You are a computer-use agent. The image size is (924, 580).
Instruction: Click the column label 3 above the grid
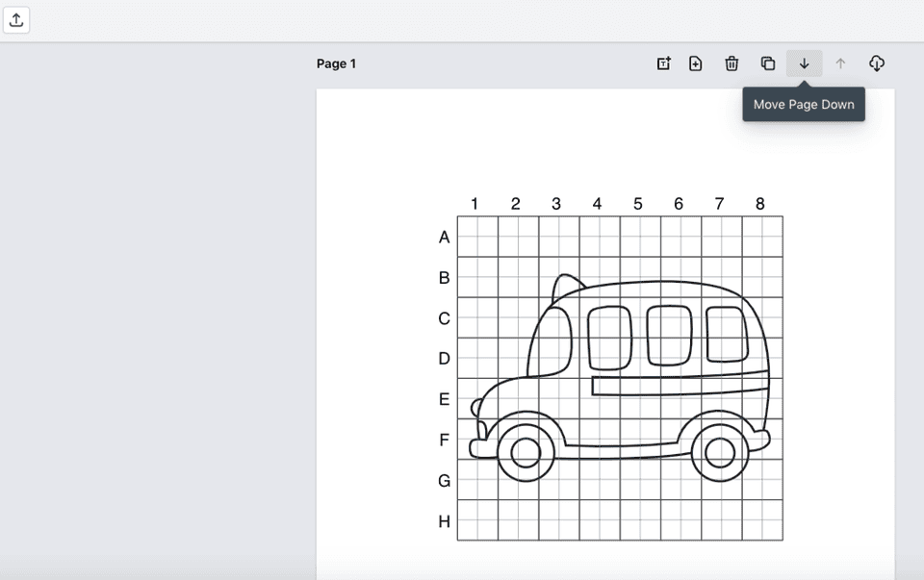coord(556,204)
